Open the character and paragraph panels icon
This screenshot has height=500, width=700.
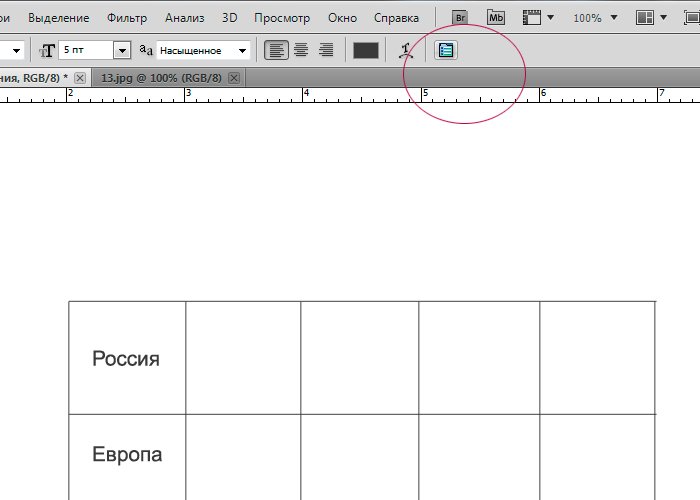point(446,50)
